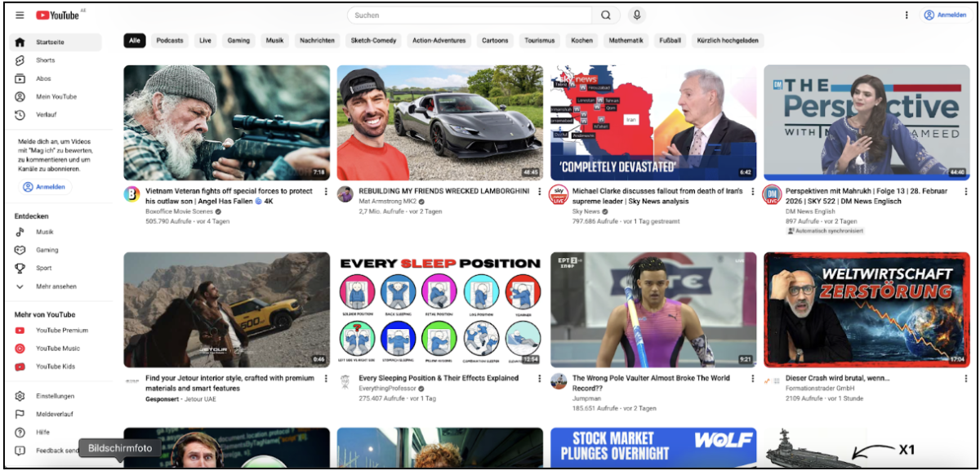The width and height of the screenshot is (980, 471).
Task: Click Sky News channel avatar
Action: 559,194
